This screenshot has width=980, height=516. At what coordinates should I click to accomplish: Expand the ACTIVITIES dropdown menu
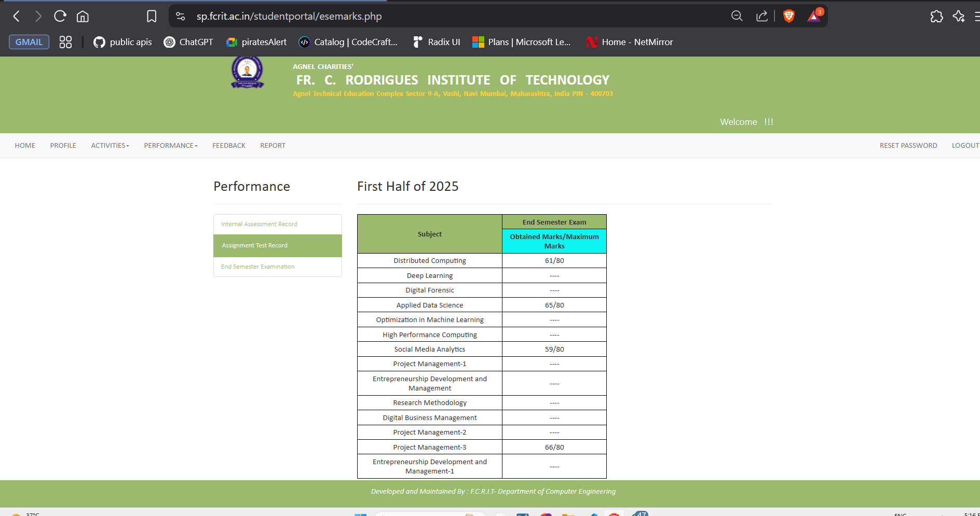coord(110,146)
